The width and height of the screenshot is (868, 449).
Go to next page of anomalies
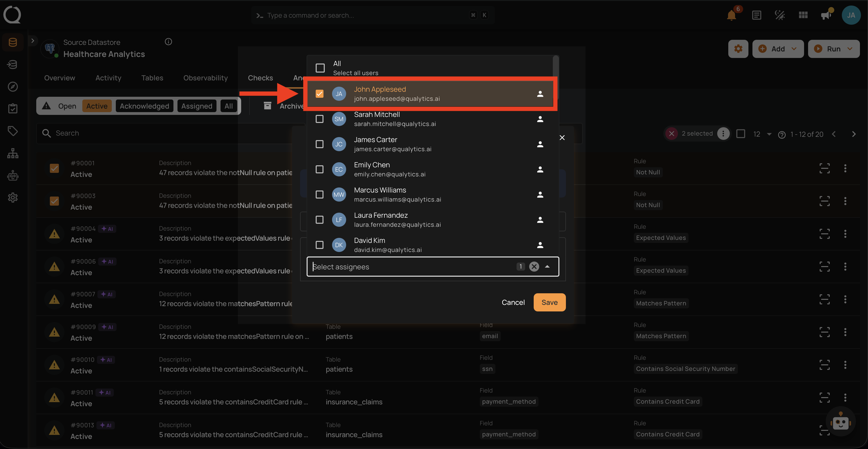(853, 134)
